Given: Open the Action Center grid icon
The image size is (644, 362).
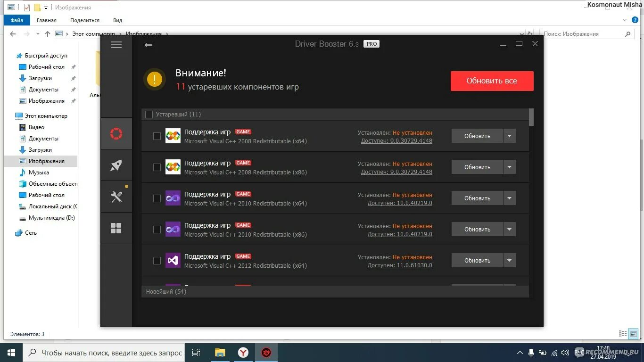Looking at the screenshot, I should (x=116, y=229).
